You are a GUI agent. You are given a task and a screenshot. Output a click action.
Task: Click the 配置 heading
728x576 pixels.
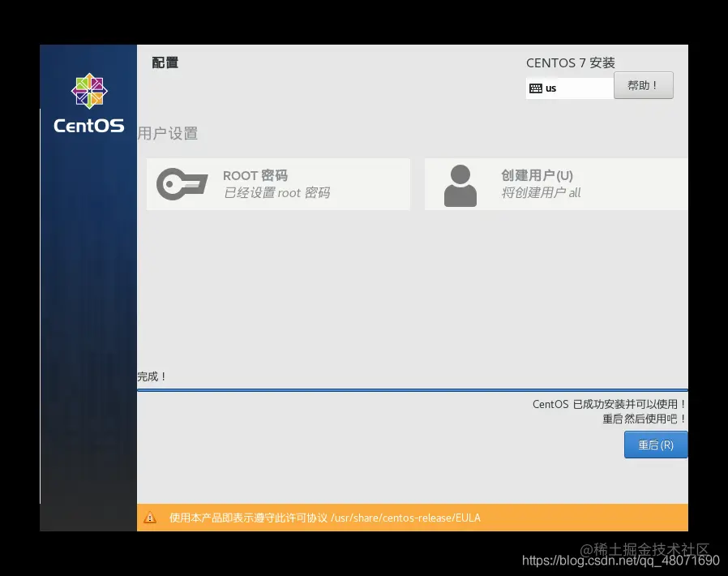[165, 62]
